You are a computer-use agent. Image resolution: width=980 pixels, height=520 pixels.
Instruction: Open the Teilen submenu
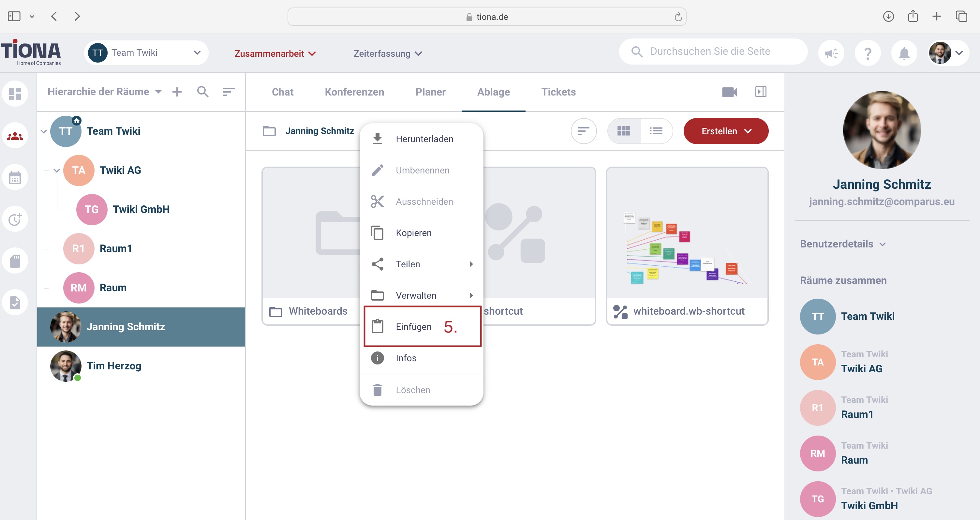coord(421,264)
